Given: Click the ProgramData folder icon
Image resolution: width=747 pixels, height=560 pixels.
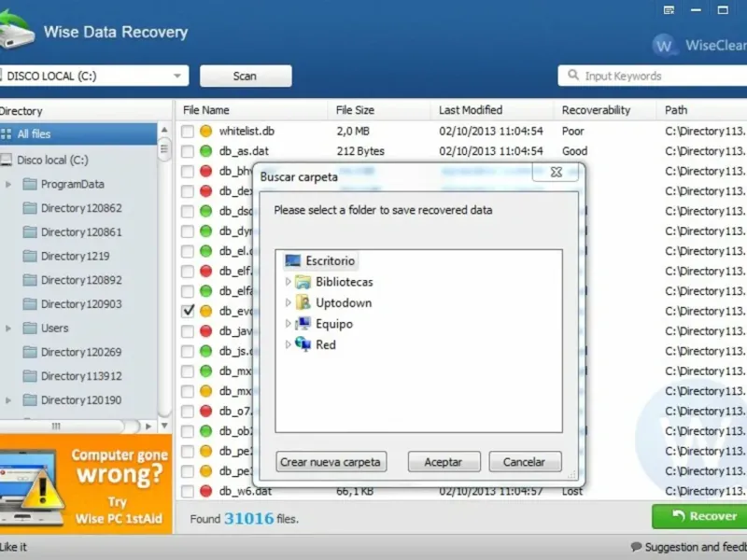Looking at the screenshot, I should 30,184.
